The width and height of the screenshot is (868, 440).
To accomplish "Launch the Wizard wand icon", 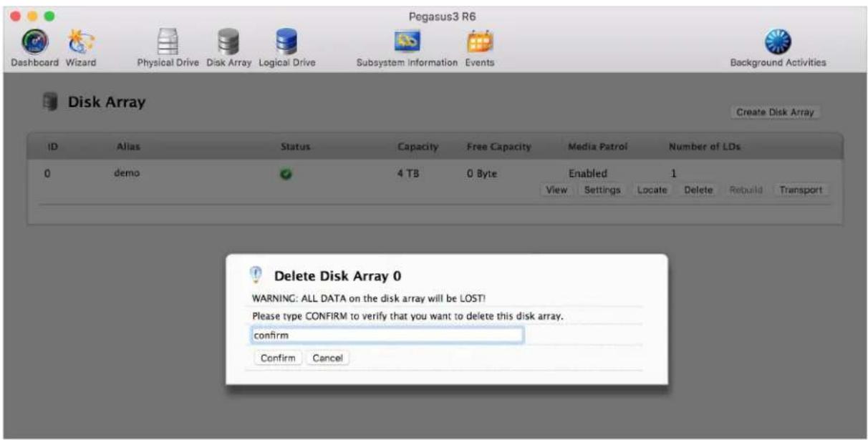I will click(x=79, y=42).
